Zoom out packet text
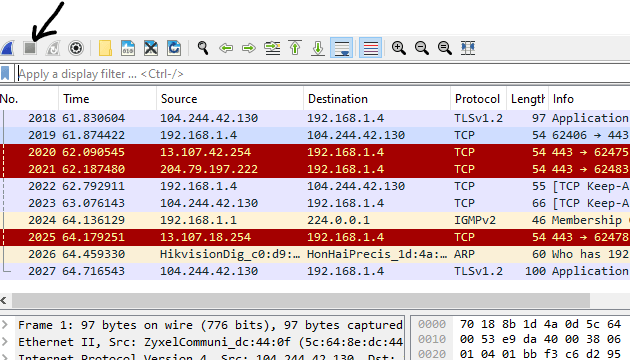Screen dimensions: 630x360 [421, 48]
